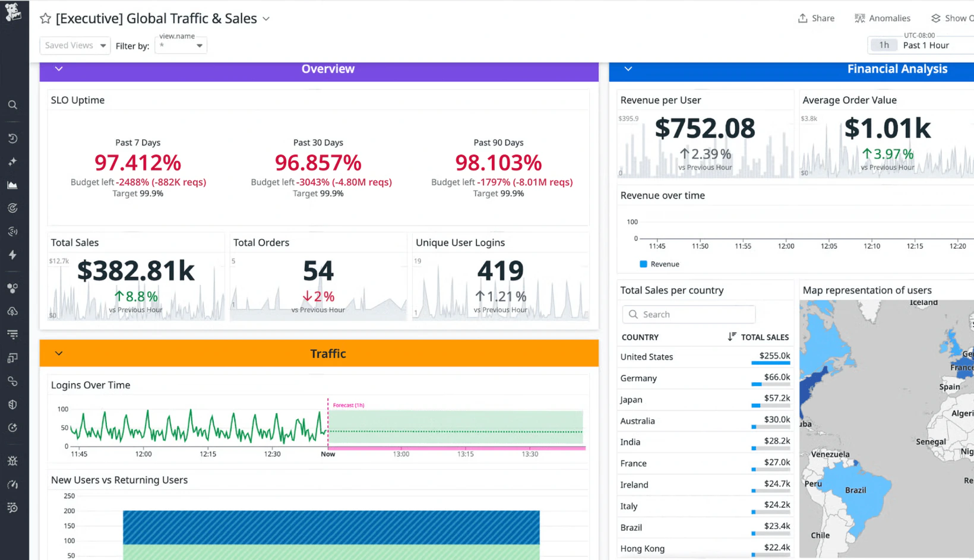974x560 pixels.
Task: Open the view.name filter dropdown
Action: [x=181, y=46]
